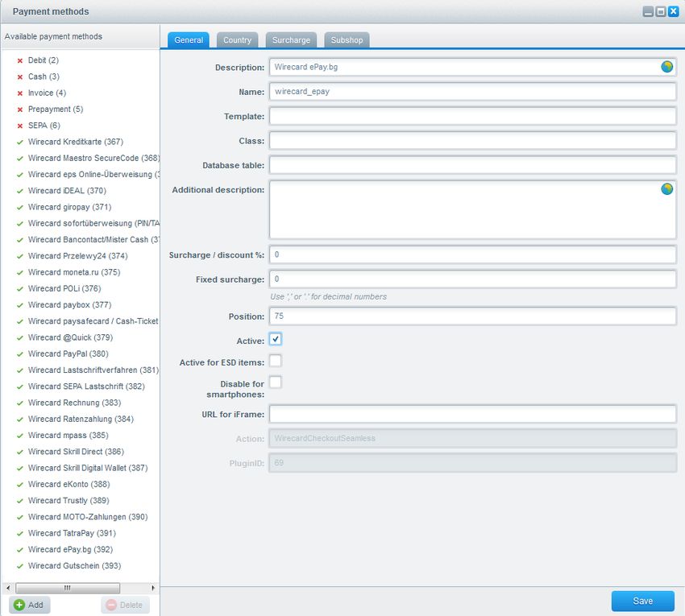The width and height of the screenshot is (685, 616).
Task: Click green check icon beside Wirecard Gutschein (393)
Action: 19,566
